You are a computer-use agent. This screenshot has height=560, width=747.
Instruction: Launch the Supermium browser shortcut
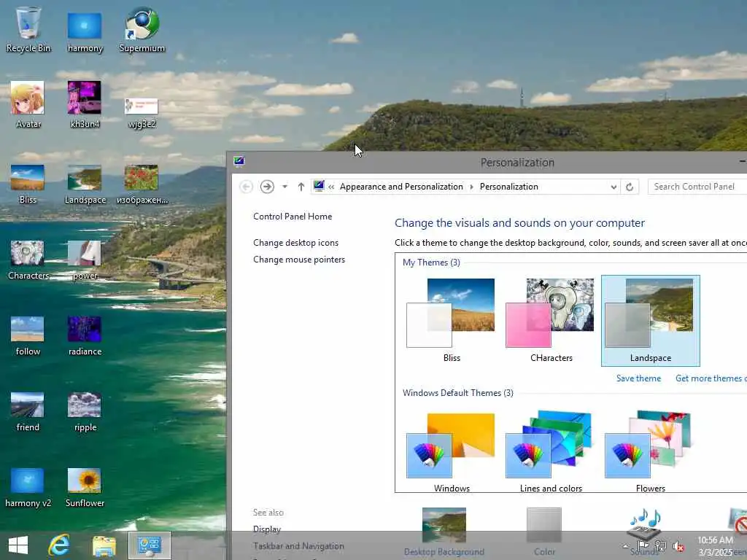pos(142,29)
